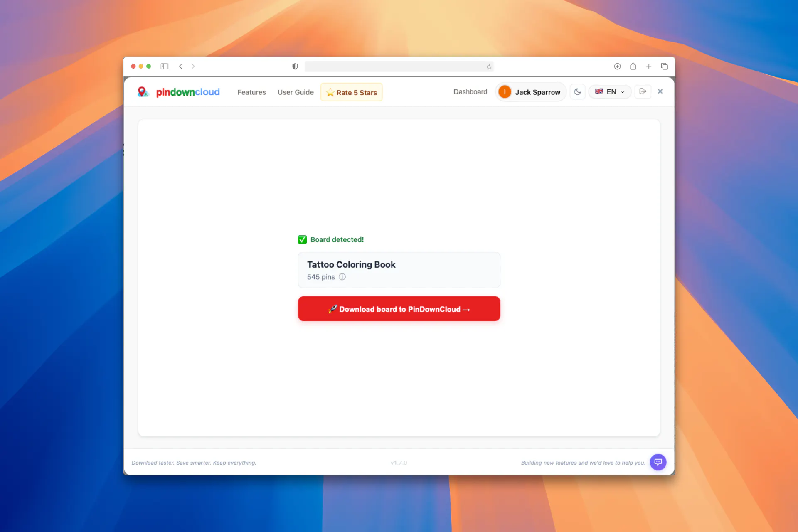This screenshot has width=798, height=532.
Task: Click 'Download faster. Save smarter. Keep everything.' tagline
Action: click(x=194, y=463)
